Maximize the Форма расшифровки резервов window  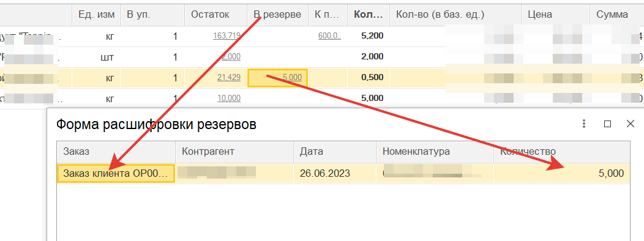(x=607, y=124)
